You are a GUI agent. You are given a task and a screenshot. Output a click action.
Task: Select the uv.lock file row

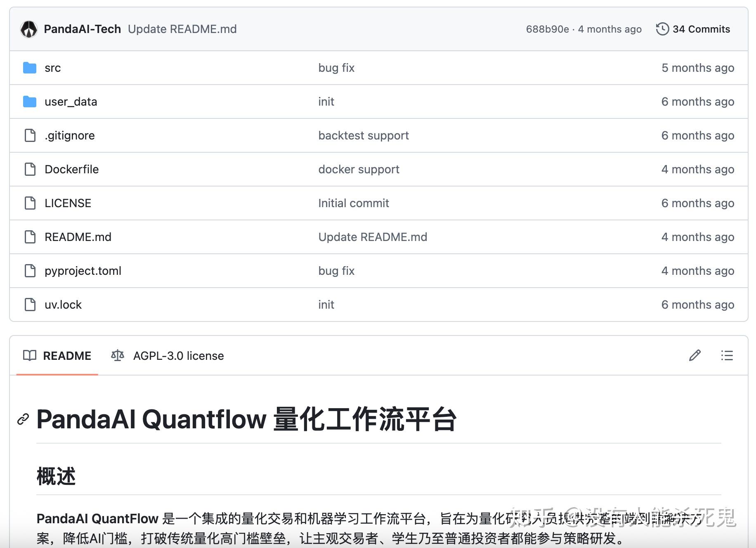[63, 305]
